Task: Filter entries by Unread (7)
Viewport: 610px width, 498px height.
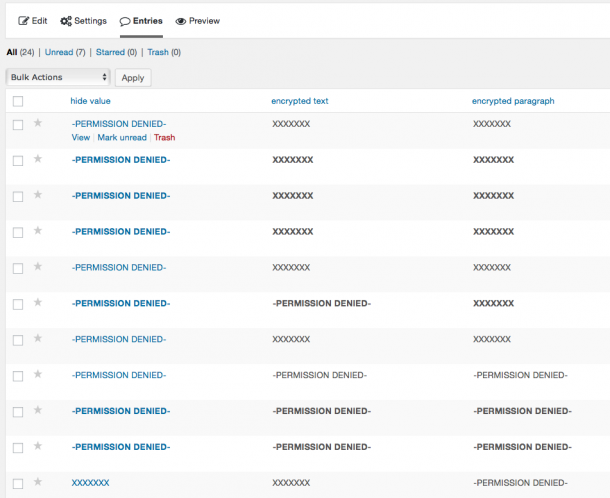Action: click(65, 52)
